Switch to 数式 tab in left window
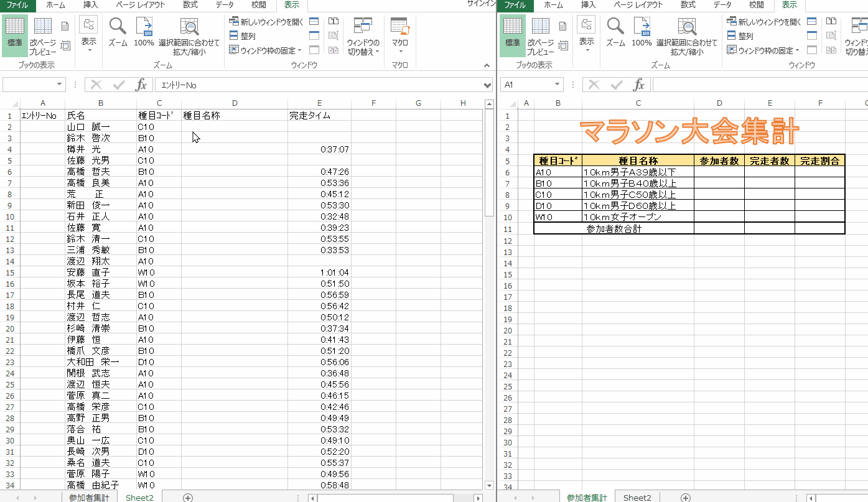This screenshot has width=868, height=502. tap(190, 5)
